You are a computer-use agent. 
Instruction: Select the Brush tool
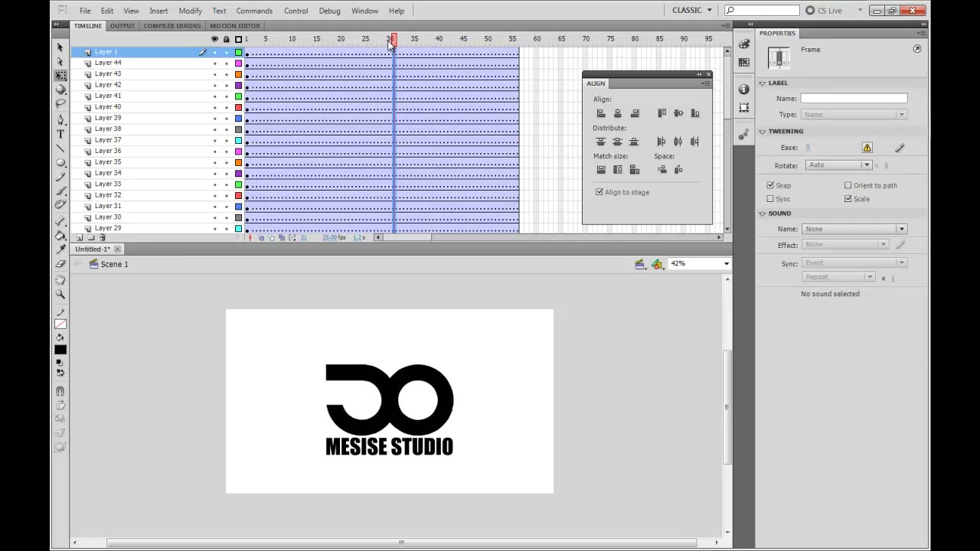[60, 191]
